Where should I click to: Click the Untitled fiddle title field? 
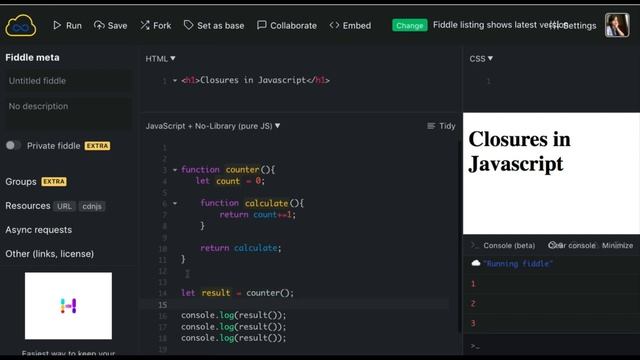pyautogui.click(x=68, y=81)
